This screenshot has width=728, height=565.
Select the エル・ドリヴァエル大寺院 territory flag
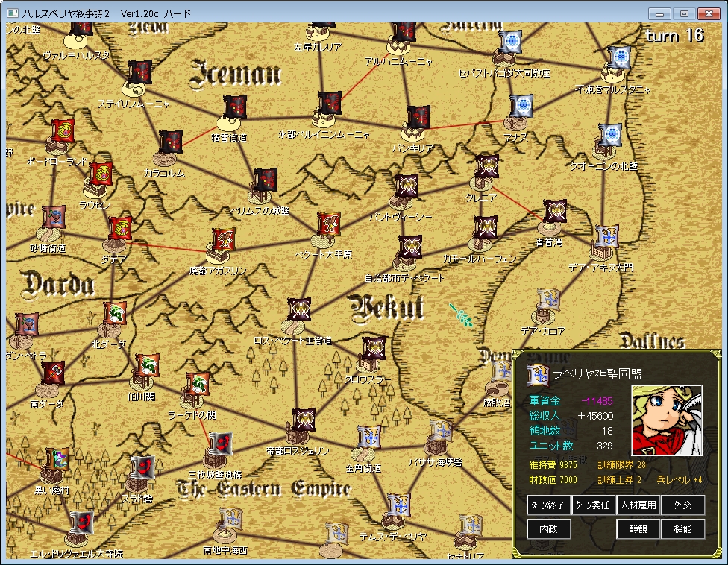pyautogui.click(x=82, y=523)
